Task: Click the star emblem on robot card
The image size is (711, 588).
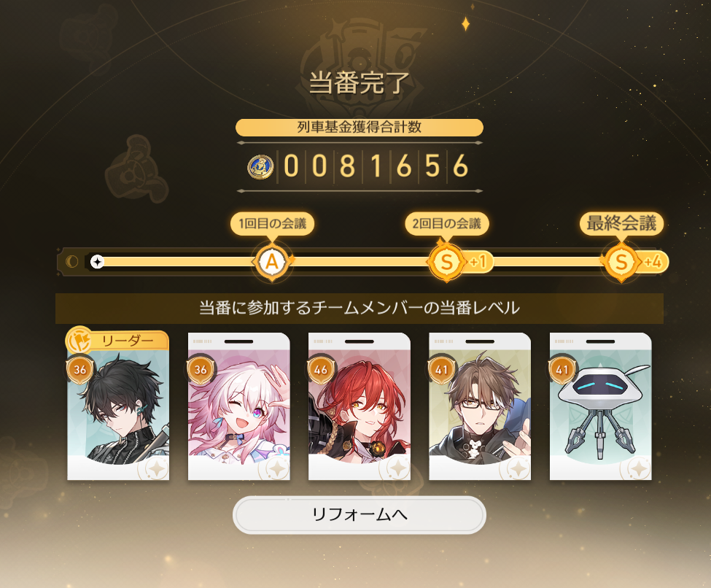Action: (639, 469)
